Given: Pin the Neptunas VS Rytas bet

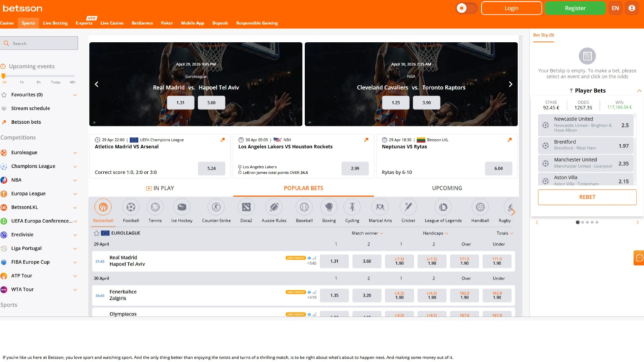Looking at the screenshot, I should click(x=509, y=140).
